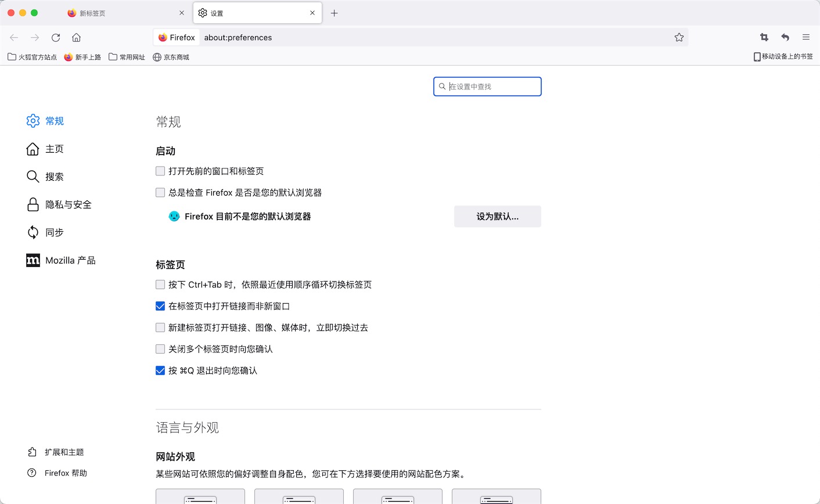Select the 搜索 category in sidebar
This screenshot has height=504, width=820.
coord(45,177)
